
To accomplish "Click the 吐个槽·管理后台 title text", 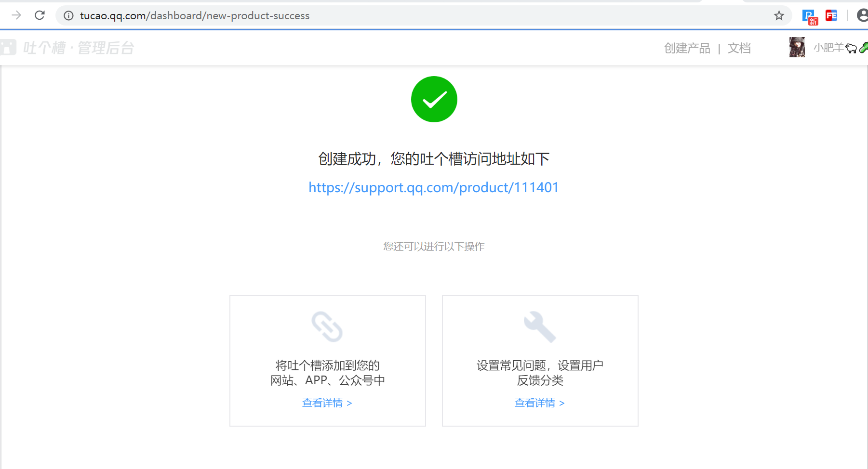I will click(x=79, y=48).
